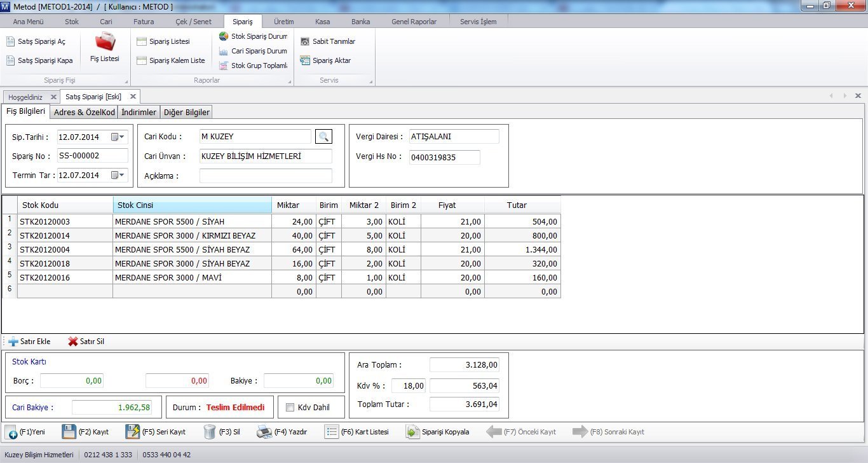Expand the Sipariş Fişi group launcher
Viewport: 868px width, 463px height.
pos(126,81)
